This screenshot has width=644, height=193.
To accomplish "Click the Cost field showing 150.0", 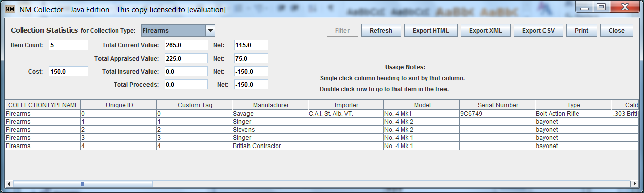I will point(69,71).
